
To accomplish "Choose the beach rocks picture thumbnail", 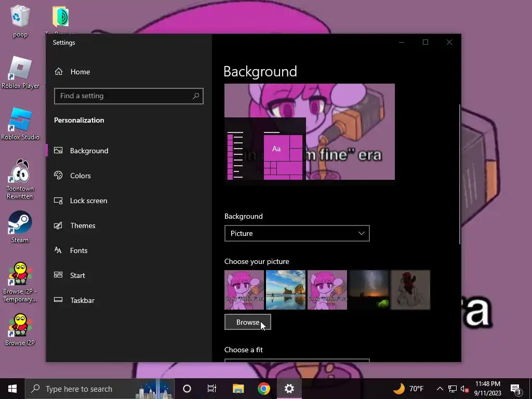I will pos(286,290).
